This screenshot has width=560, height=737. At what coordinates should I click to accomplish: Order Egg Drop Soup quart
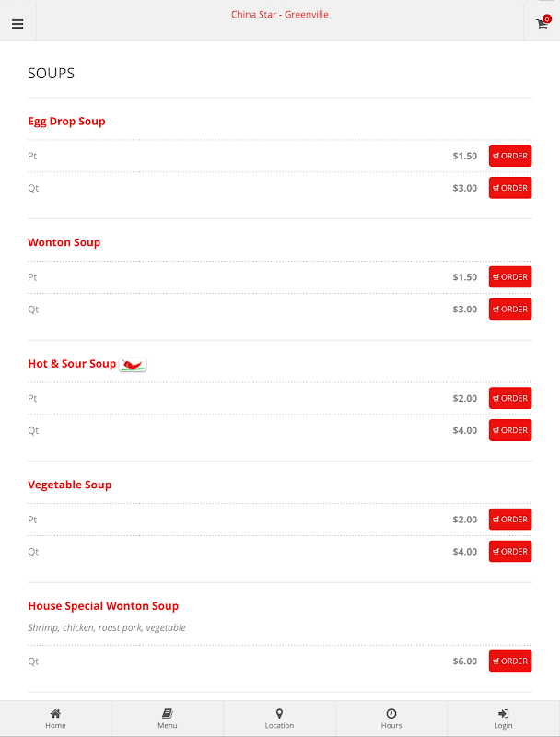(510, 188)
